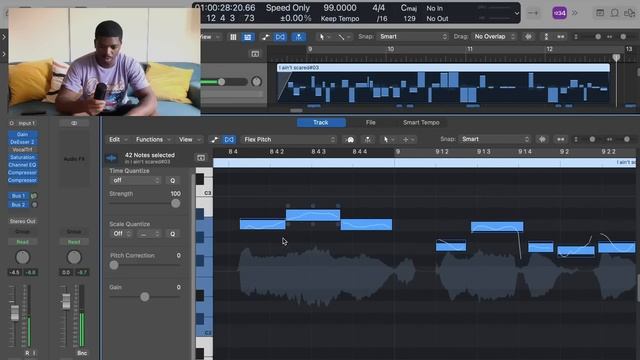Toggle input format circle next to Input 1
640x360 pixels.
click(11, 123)
